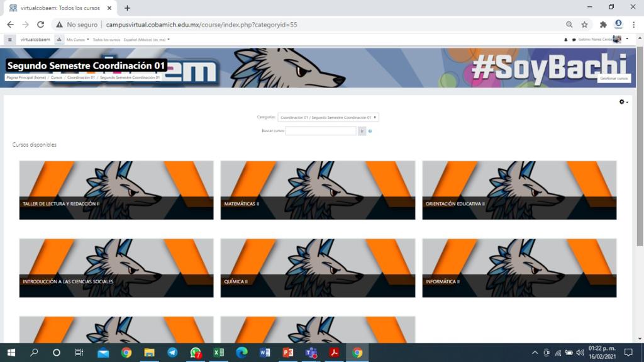Open the MATEMÁTICAS II course card
The height and width of the screenshot is (362, 644).
(318, 190)
